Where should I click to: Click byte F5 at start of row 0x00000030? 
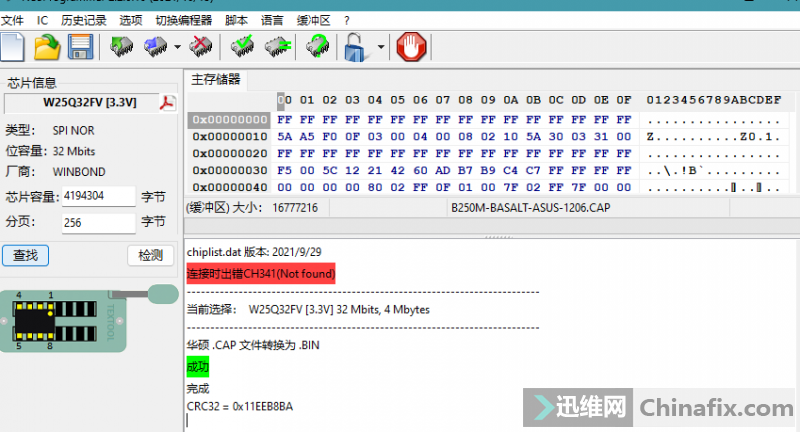pos(285,170)
